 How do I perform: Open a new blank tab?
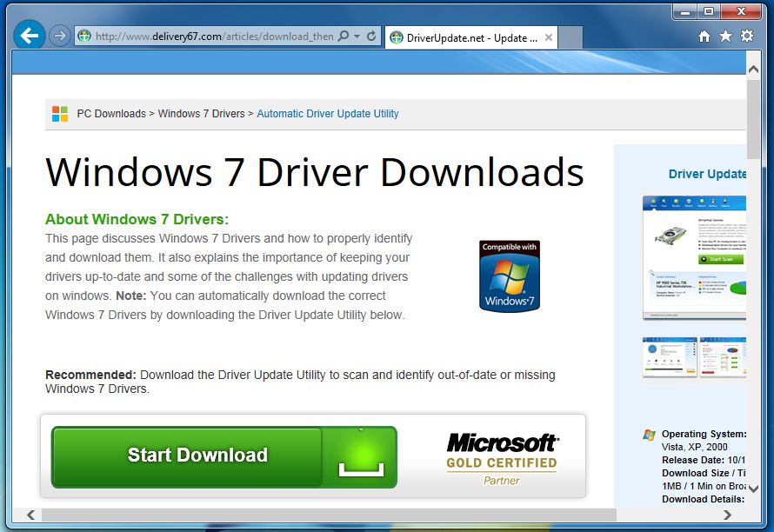coord(570,38)
